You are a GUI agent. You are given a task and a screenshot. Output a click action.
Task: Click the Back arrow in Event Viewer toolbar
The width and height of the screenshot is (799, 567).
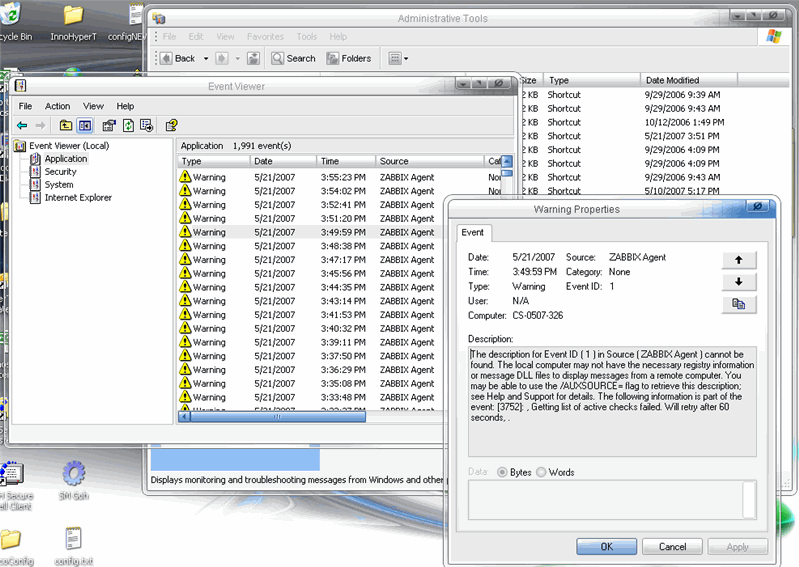(22, 125)
